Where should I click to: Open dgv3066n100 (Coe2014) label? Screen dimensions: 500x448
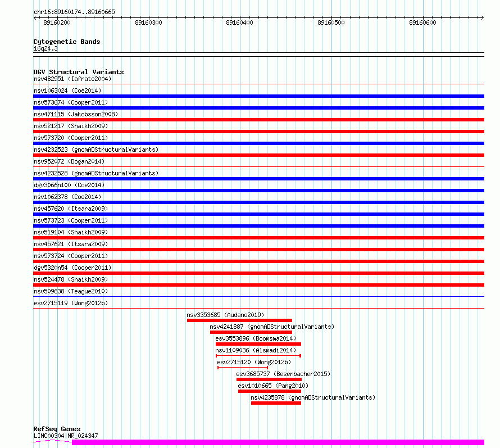[x=69, y=185]
